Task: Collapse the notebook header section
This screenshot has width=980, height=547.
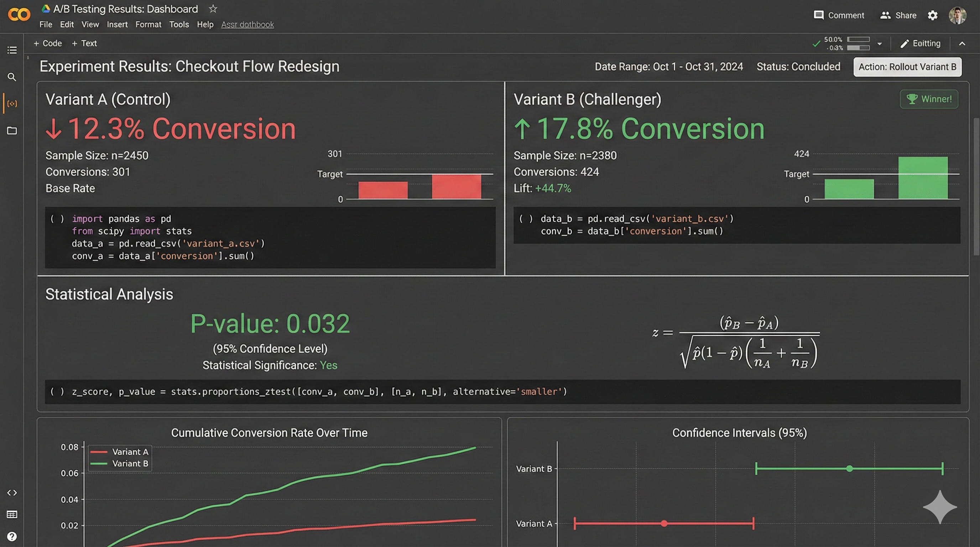Action: (962, 43)
